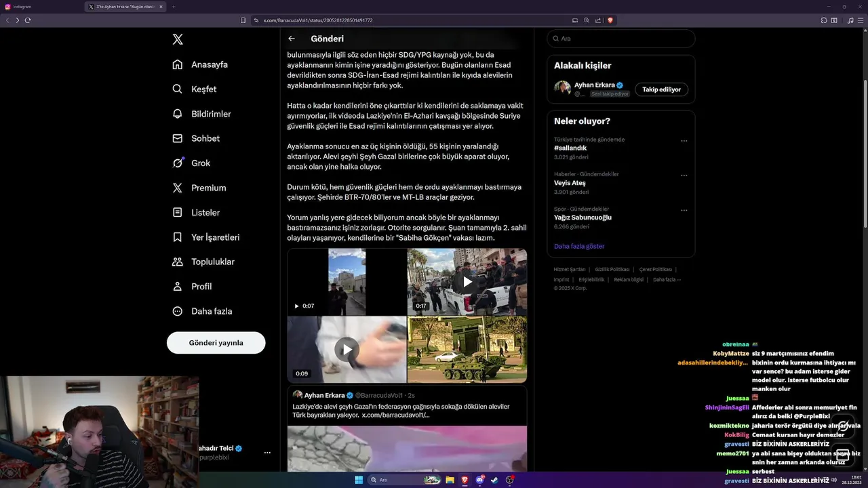Click the share icon in address bar
Viewport: 868px width, 488px height.
(598, 20)
